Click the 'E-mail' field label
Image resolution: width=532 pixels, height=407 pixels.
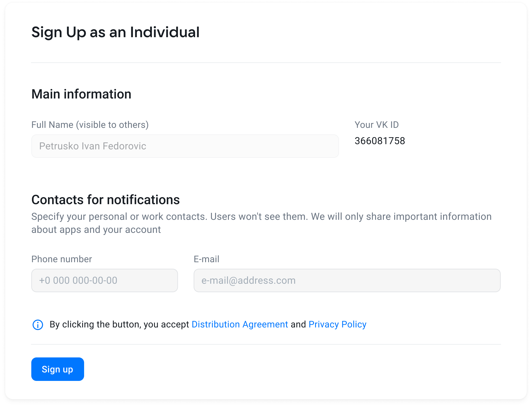pos(206,259)
